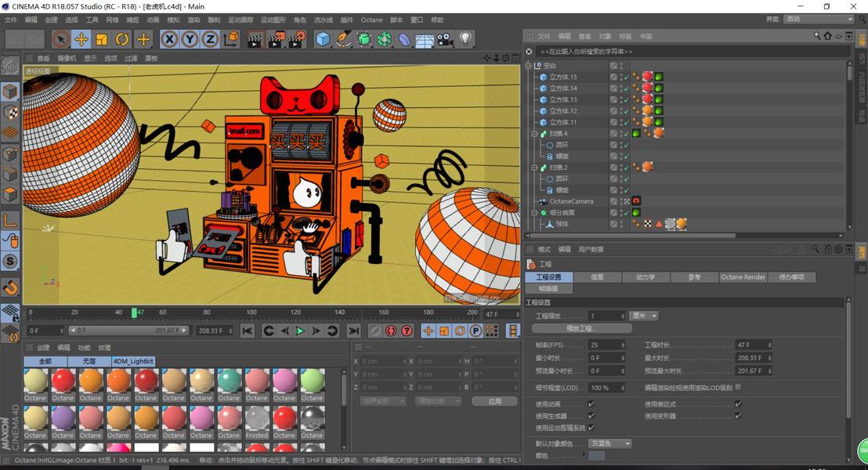Screen dimensions: 868x470
Task: Activate the Scale tool
Action: (102, 39)
